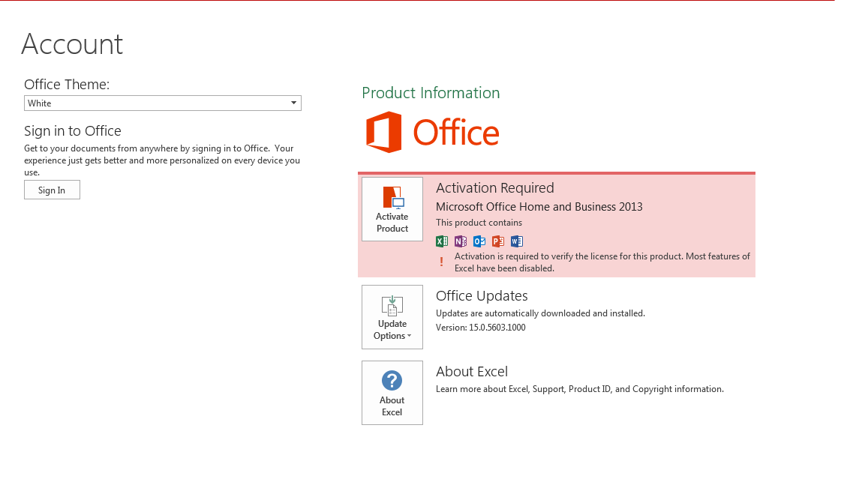Viewport: 868px width, 500px height.
Task: Expand the Office Theme dropdown arrow
Action: pos(294,103)
